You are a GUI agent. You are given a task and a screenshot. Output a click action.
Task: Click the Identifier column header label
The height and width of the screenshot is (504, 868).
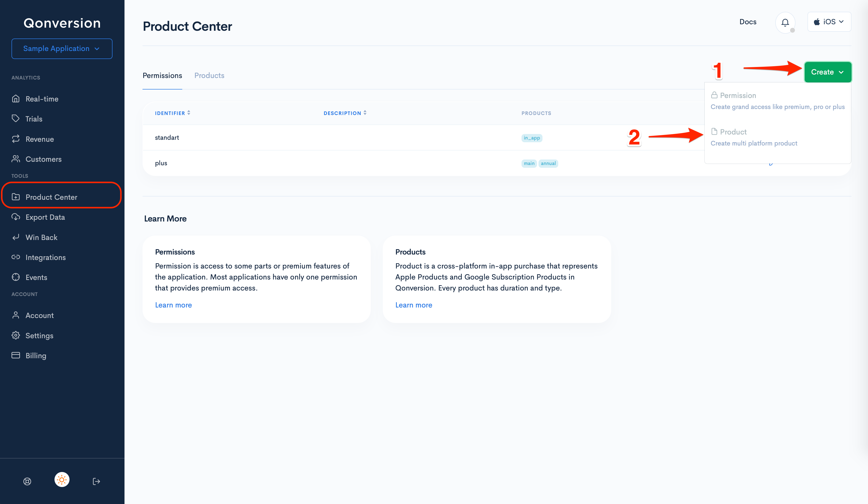pos(170,113)
